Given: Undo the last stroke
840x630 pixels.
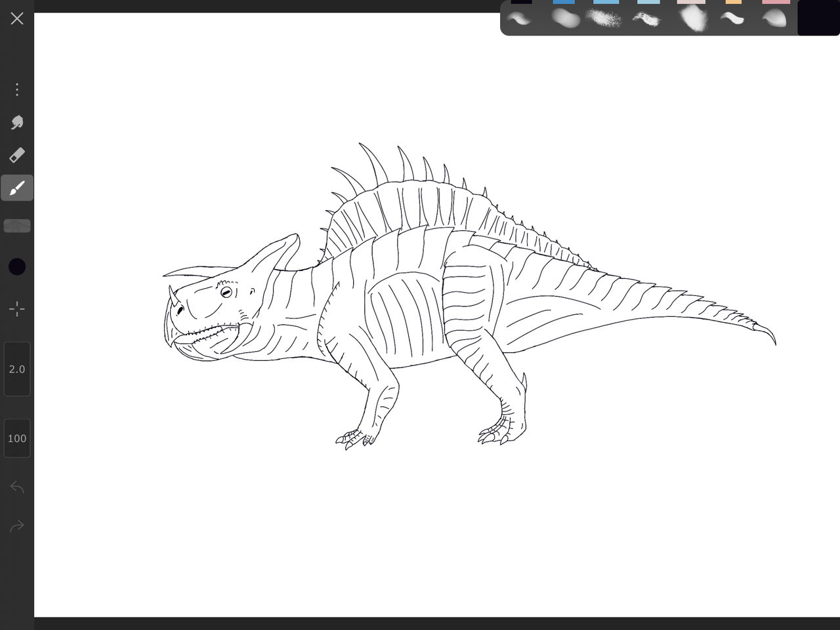Looking at the screenshot, I should click(x=17, y=488).
